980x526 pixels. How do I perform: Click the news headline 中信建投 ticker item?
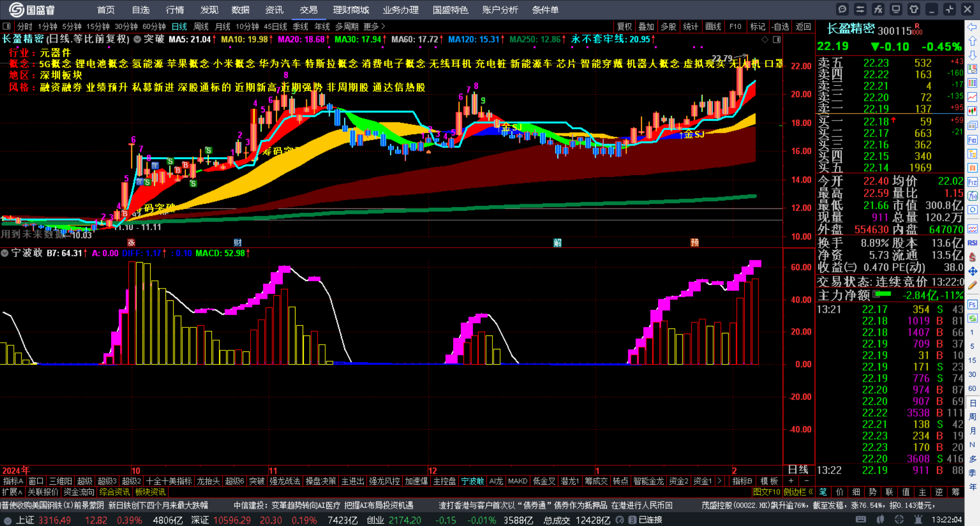click(323, 505)
